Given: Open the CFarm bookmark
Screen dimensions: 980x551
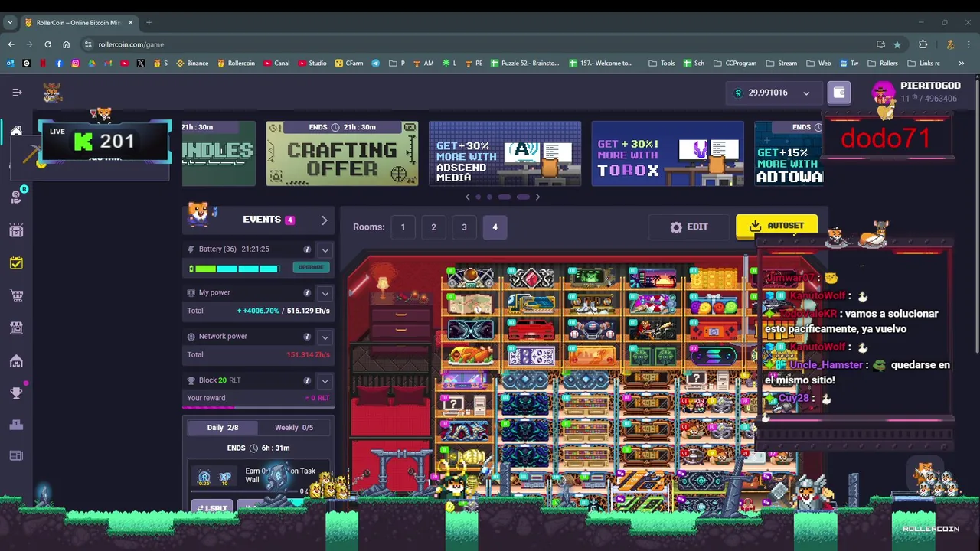Looking at the screenshot, I should coord(349,64).
